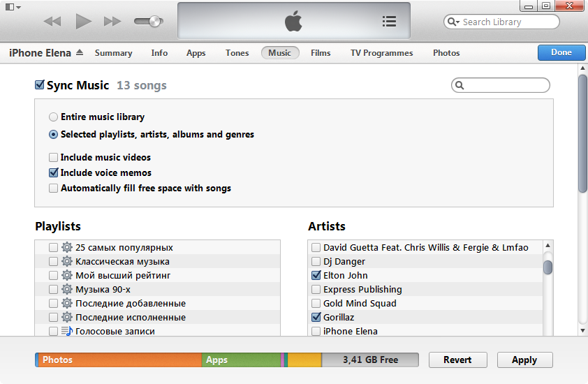Go to the Films tab

point(321,53)
